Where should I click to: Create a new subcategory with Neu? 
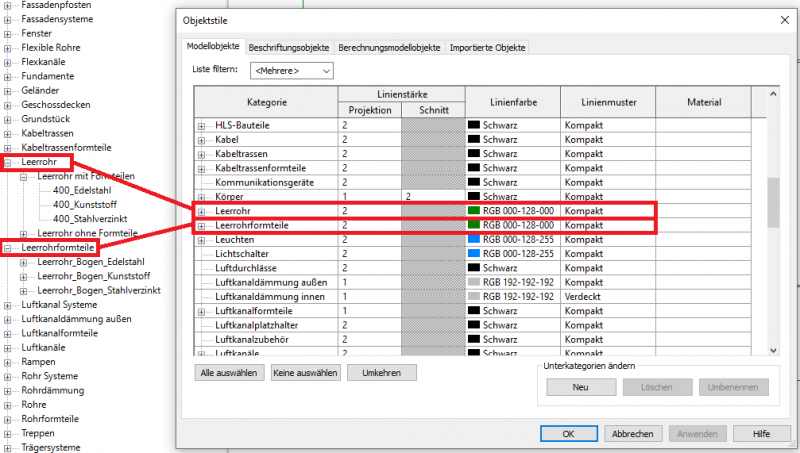click(x=580, y=388)
